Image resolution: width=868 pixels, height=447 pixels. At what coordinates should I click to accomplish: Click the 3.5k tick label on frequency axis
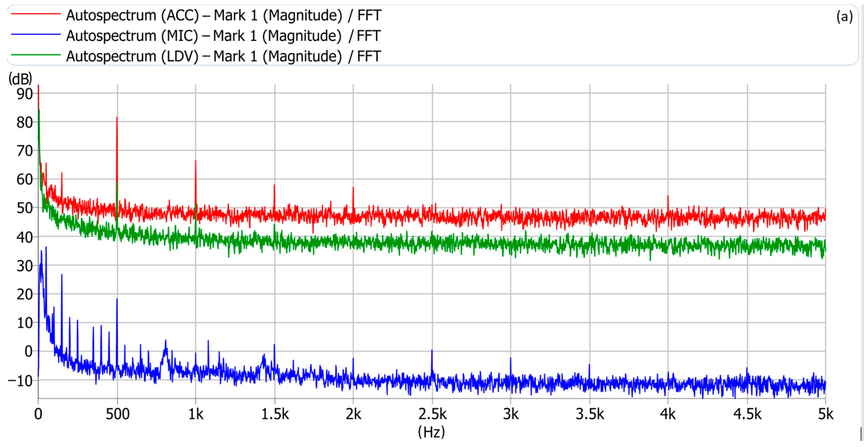point(590,414)
